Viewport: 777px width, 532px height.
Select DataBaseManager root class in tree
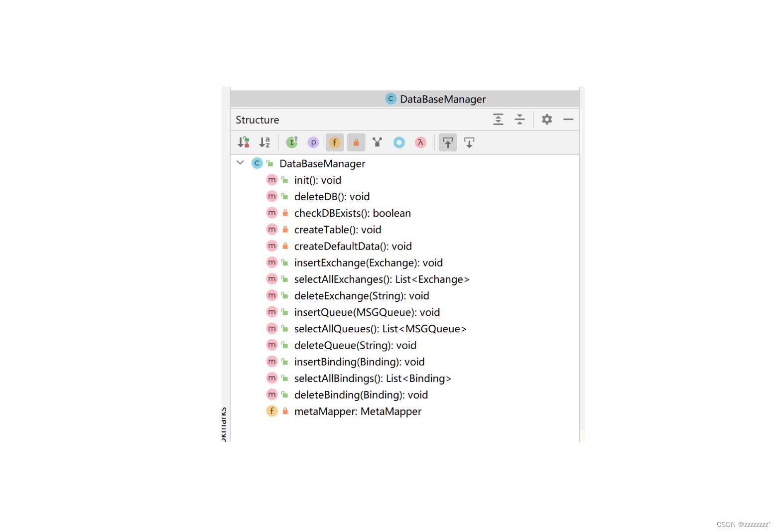(322, 163)
